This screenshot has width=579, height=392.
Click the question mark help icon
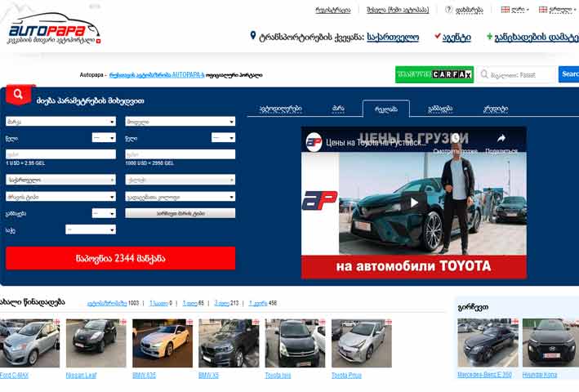pyautogui.click(x=448, y=10)
